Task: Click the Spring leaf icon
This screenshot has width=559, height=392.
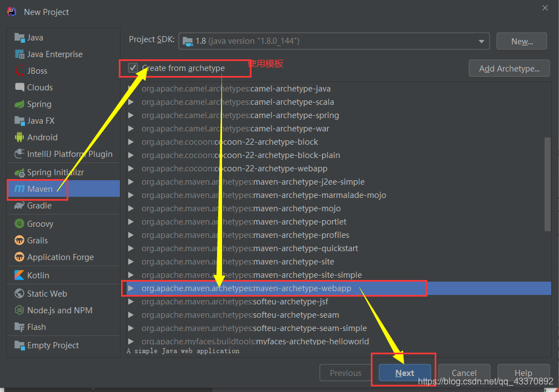Action: [x=19, y=104]
